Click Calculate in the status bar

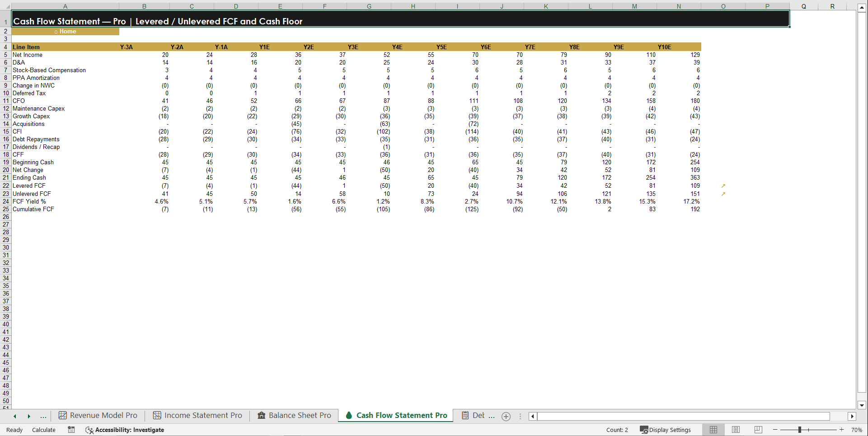click(x=44, y=430)
